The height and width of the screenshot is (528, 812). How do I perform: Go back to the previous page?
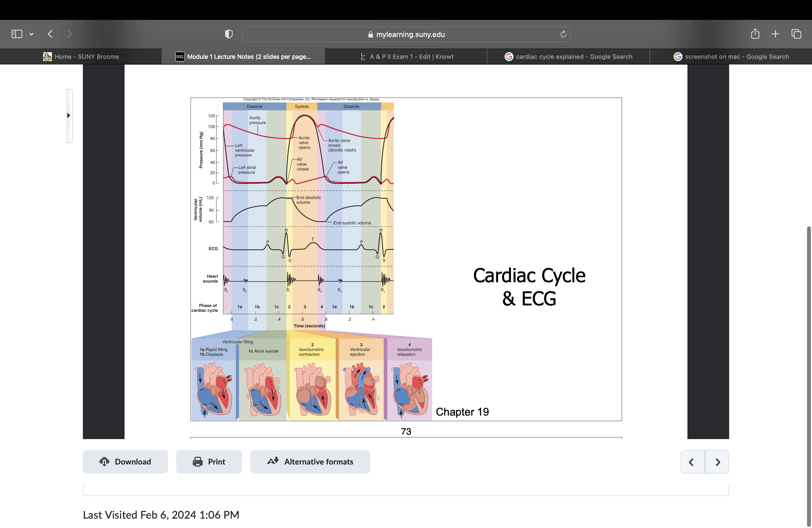[x=50, y=34]
